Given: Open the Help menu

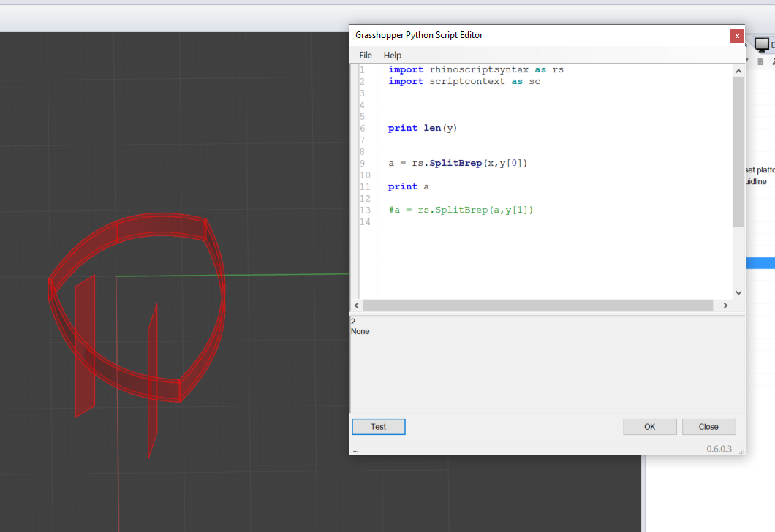Looking at the screenshot, I should 392,55.
